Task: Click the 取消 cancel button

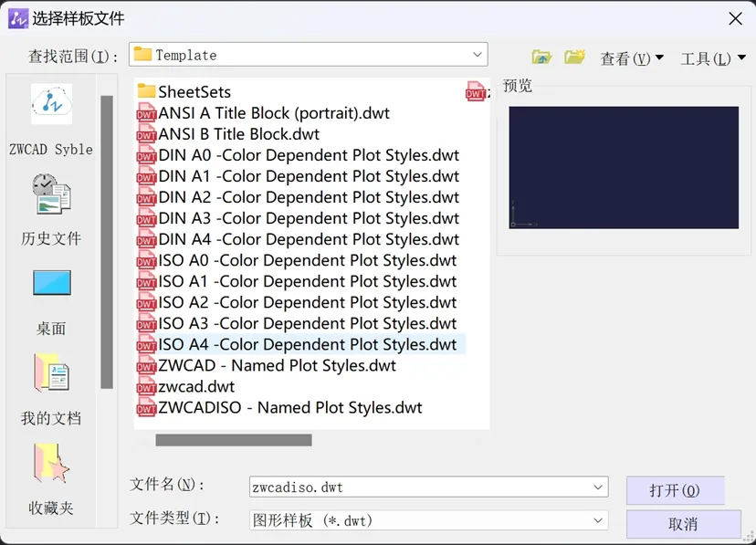Action: pos(683,524)
